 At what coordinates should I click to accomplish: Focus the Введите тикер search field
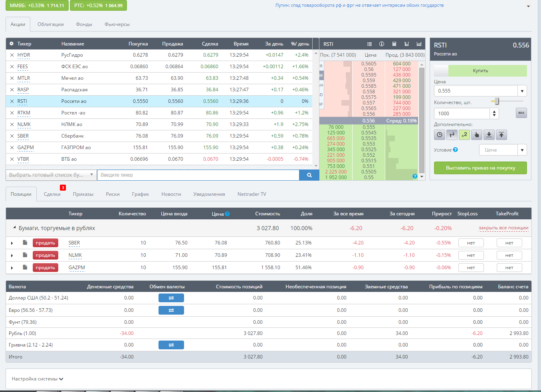point(198,175)
